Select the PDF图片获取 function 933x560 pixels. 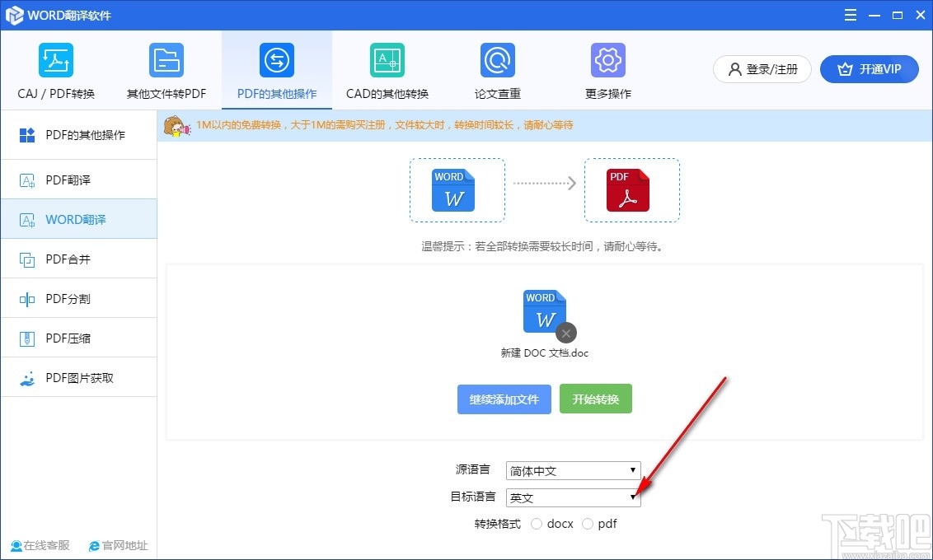[78, 377]
